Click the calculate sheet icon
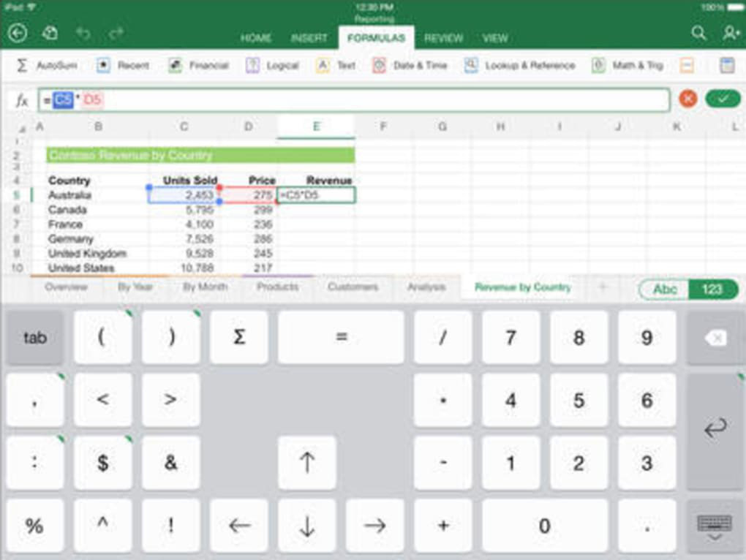Image resolution: width=746 pixels, height=560 pixels. click(727, 66)
